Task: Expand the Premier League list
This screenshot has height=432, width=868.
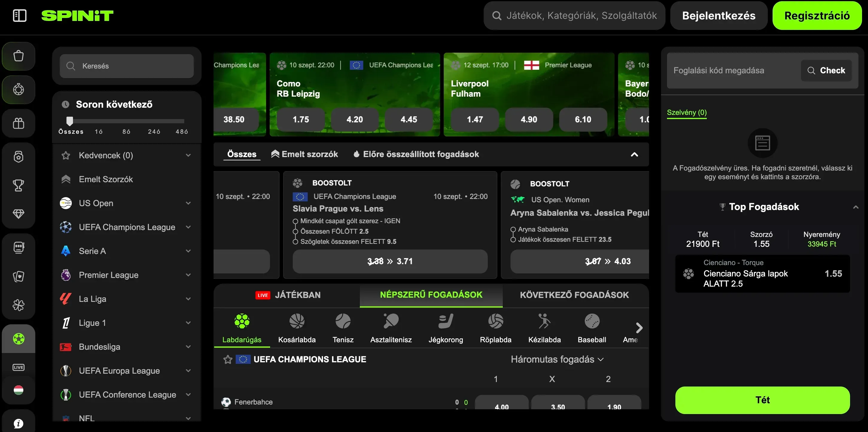Action: pyautogui.click(x=188, y=275)
